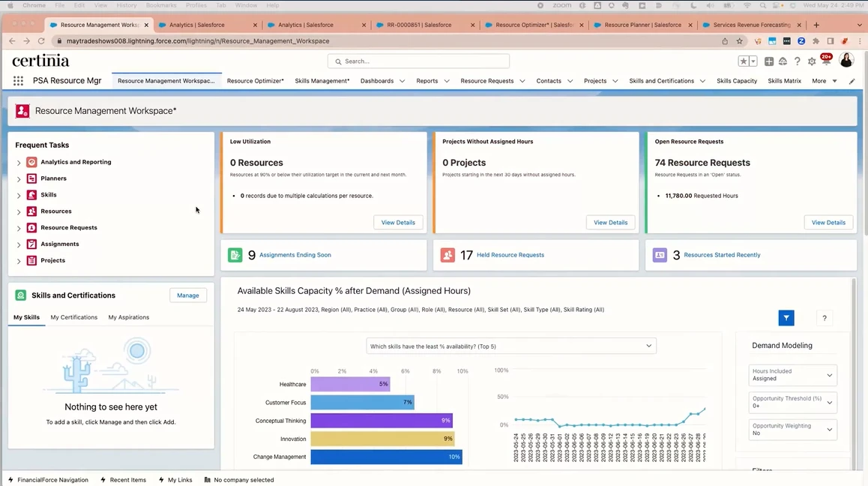Image resolution: width=868 pixels, height=486 pixels.
Task: Click the Healthcare 5% capacity bar
Action: point(349,384)
